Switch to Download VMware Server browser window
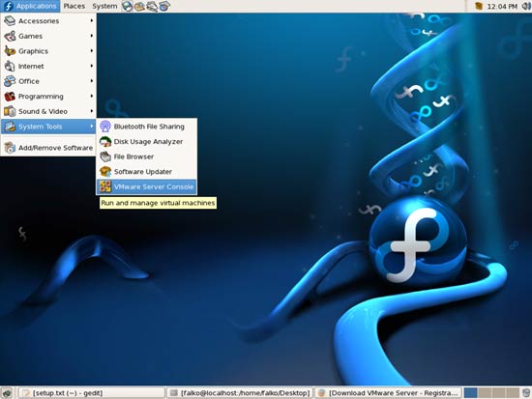This screenshot has width=532, height=399. 388,393
